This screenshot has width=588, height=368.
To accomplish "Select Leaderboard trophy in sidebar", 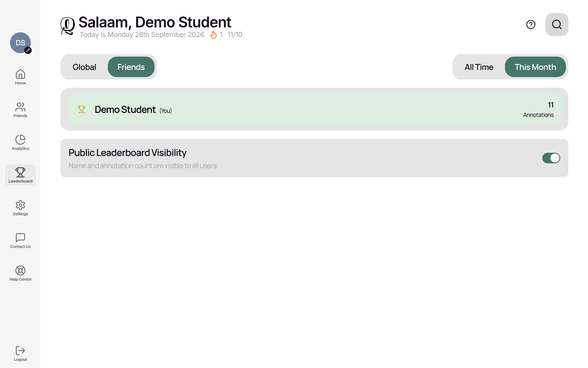I will coord(20,175).
